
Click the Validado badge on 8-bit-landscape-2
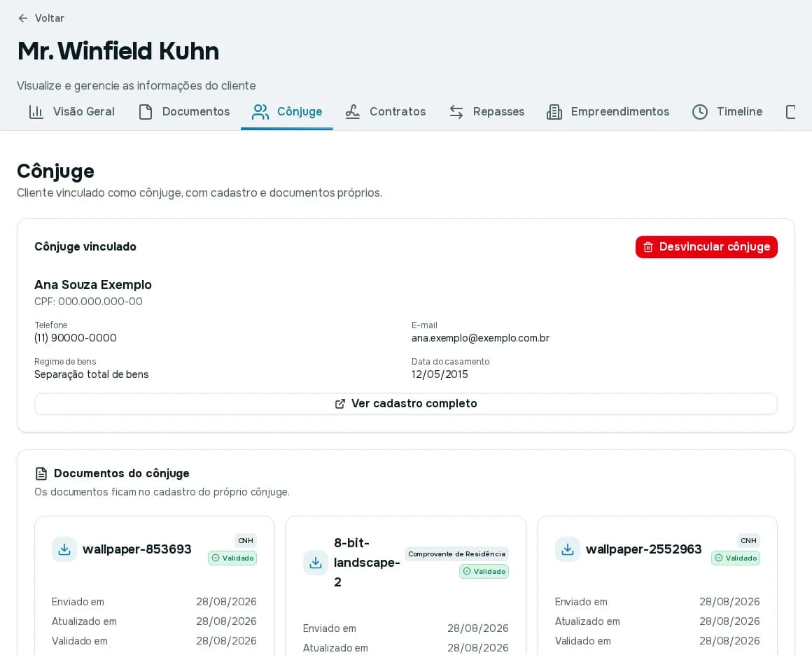coord(484,572)
